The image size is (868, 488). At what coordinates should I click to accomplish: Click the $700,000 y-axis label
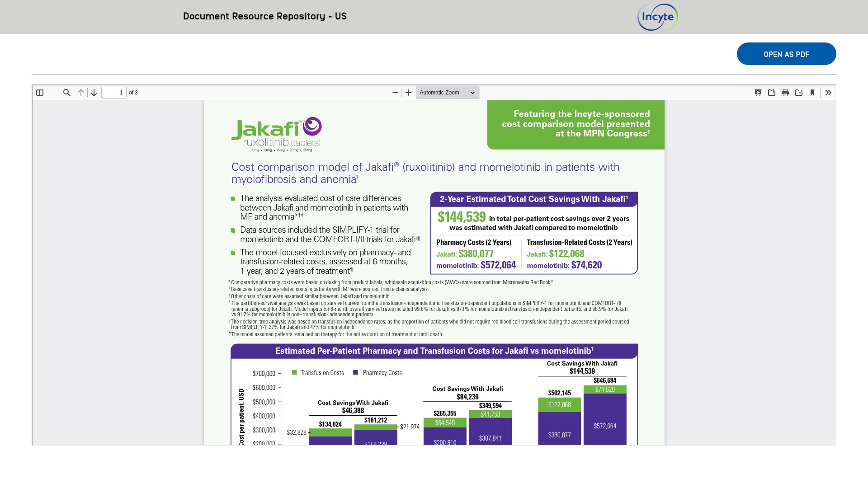(x=264, y=374)
